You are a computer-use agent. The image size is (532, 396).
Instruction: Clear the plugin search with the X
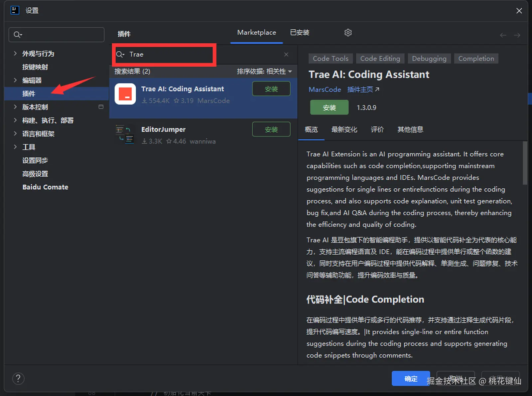[x=286, y=54]
